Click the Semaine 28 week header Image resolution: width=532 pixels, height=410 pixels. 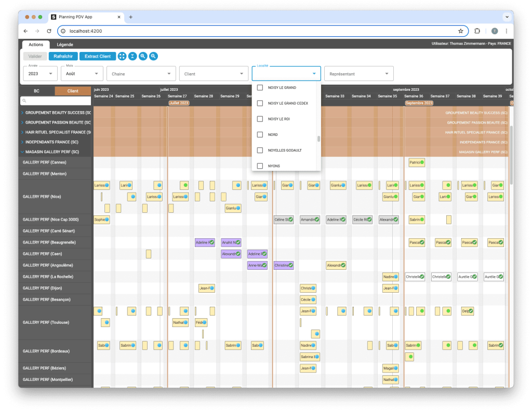(204, 96)
